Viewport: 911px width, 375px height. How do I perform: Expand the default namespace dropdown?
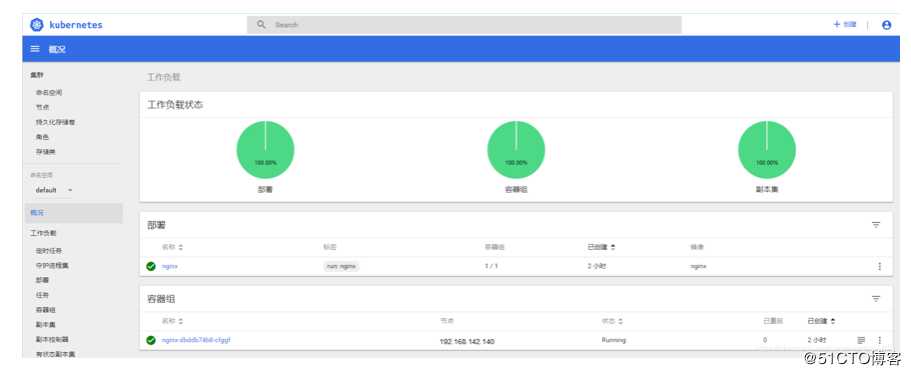(53, 190)
